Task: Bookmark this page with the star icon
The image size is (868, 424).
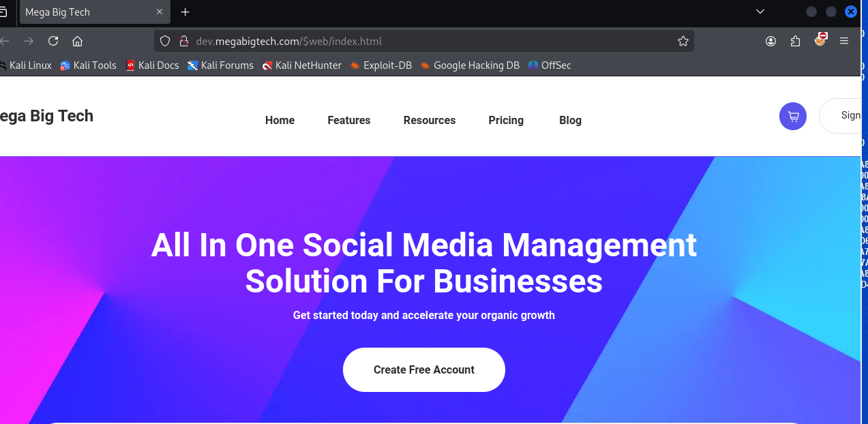Action: click(683, 41)
